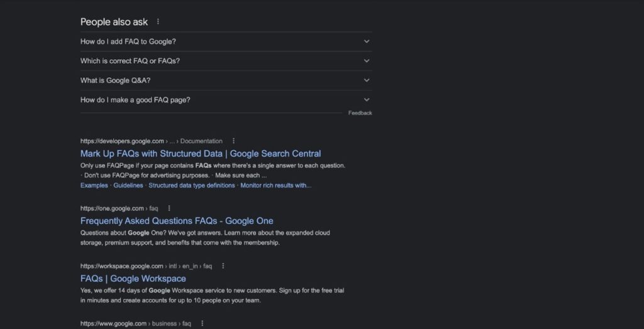Expand the "How do I add FAQ to Google?" question
Image resolution: width=644 pixels, height=329 pixels.
tap(367, 42)
